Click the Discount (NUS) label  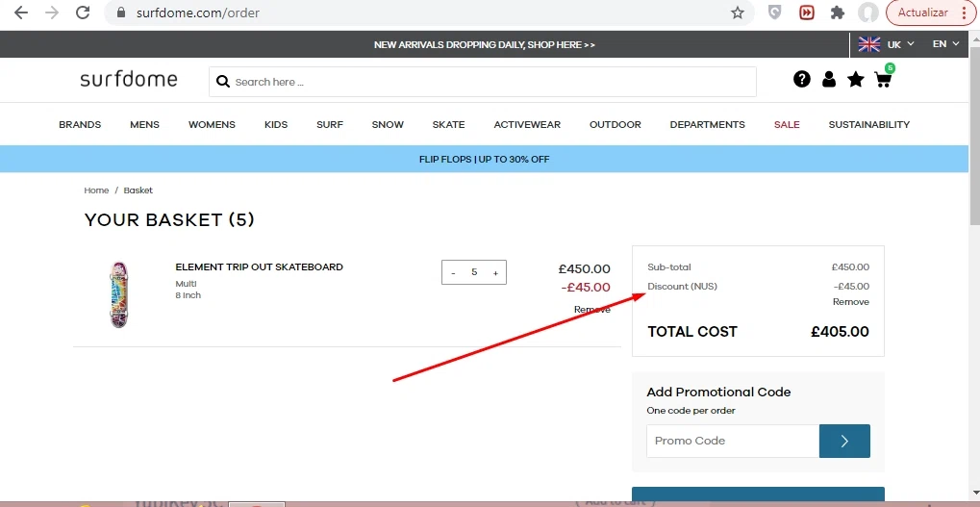(x=683, y=287)
